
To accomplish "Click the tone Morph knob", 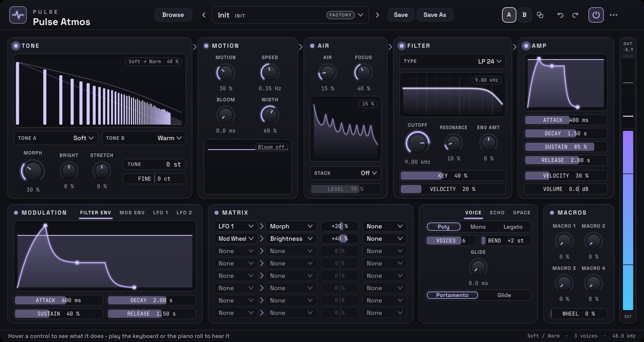I will (32, 170).
